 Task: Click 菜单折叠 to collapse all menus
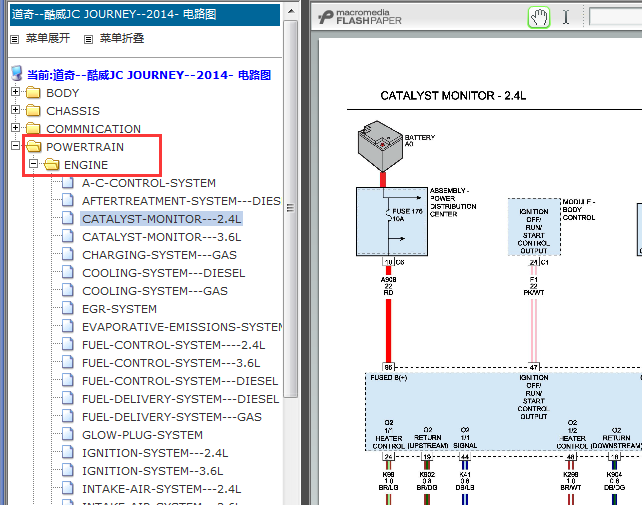tap(122, 38)
